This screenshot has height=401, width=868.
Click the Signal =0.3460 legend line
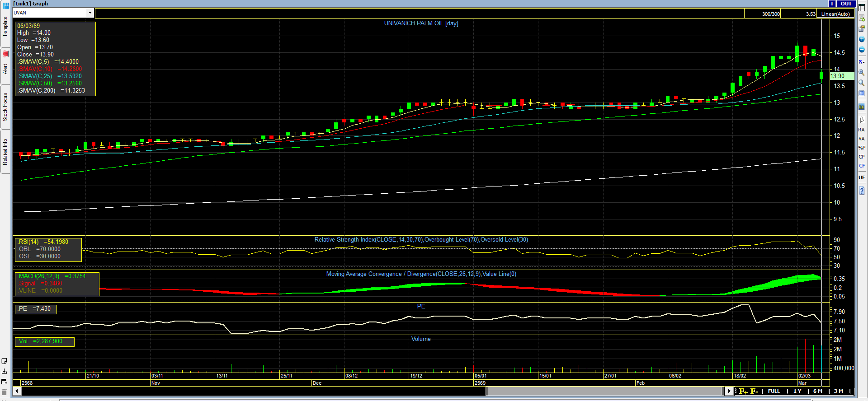[40, 284]
